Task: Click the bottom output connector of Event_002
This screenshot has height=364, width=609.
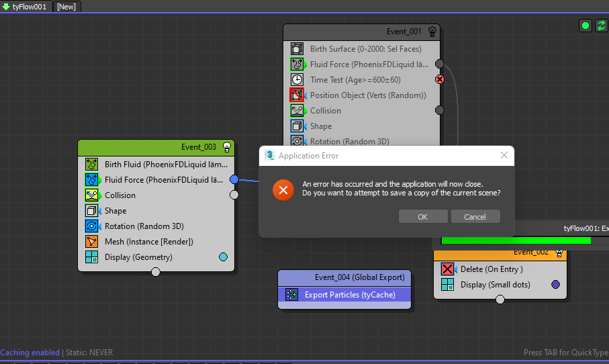Action: tap(500, 299)
